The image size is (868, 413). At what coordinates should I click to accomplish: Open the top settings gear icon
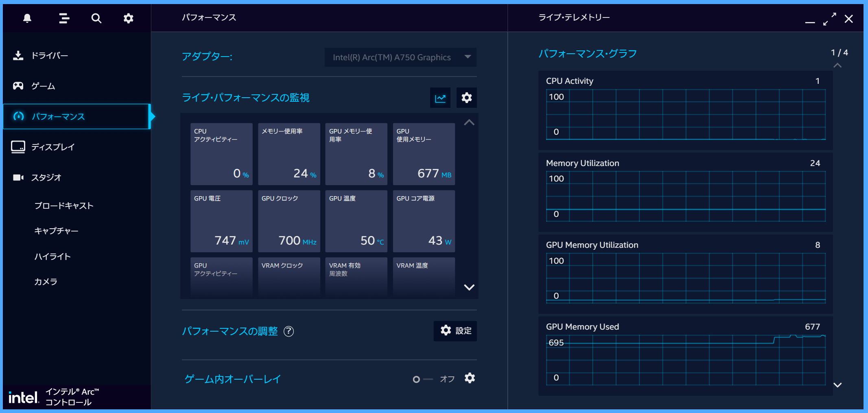pos(128,18)
